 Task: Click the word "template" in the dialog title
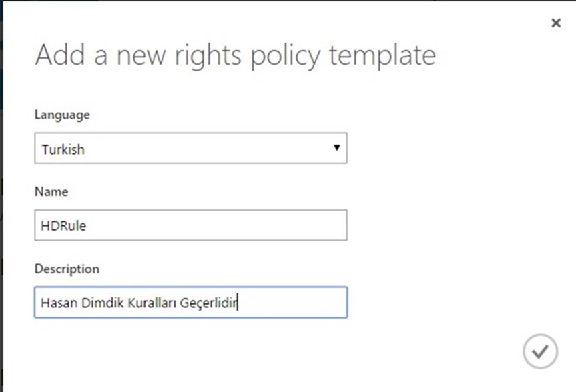click(382, 56)
